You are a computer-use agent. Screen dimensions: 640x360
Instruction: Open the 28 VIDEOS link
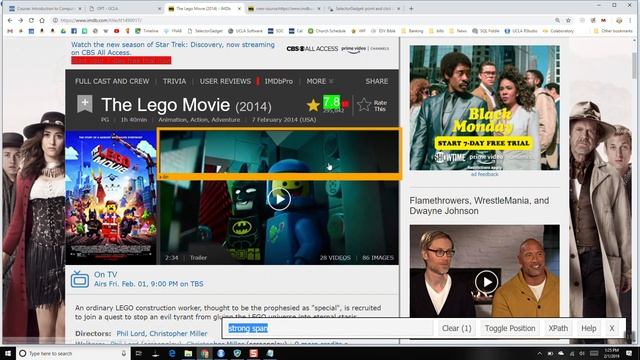click(335, 258)
